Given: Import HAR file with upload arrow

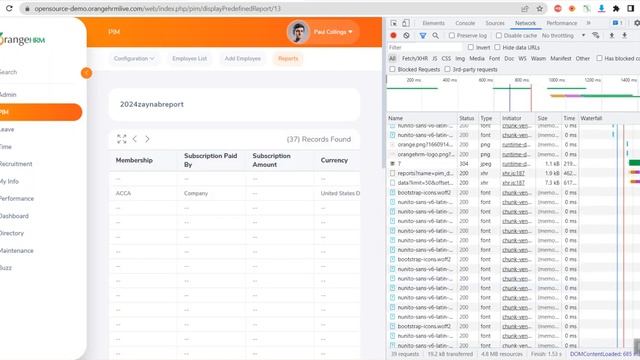Looking at the screenshot, I should coord(611,36).
